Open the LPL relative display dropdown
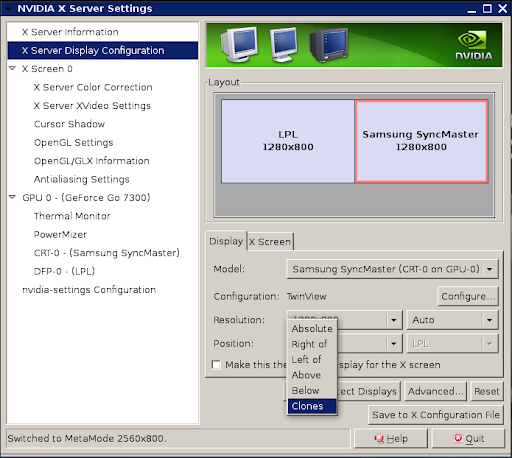 click(x=452, y=343)
